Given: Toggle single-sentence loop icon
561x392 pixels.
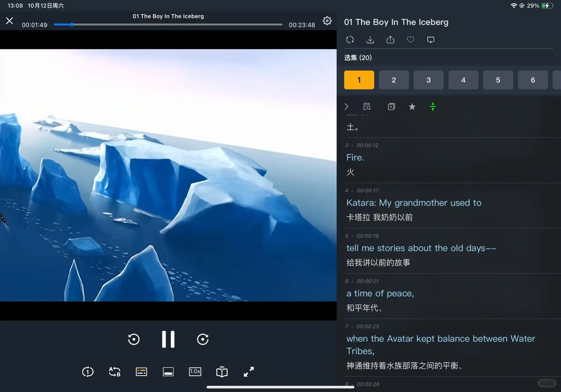Looking at the screenshot, I should [x=88, y=372].
